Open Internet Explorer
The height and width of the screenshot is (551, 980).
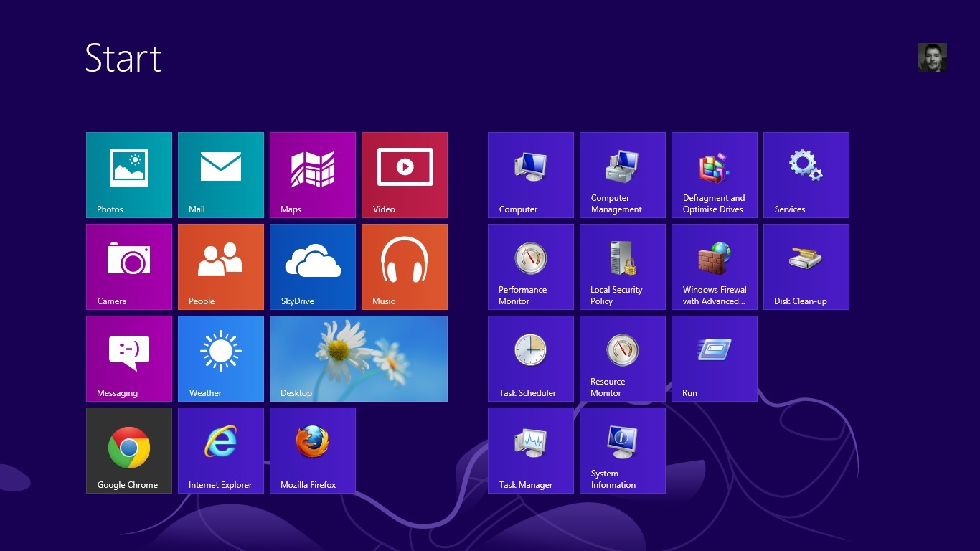click(x=220, y=450)
